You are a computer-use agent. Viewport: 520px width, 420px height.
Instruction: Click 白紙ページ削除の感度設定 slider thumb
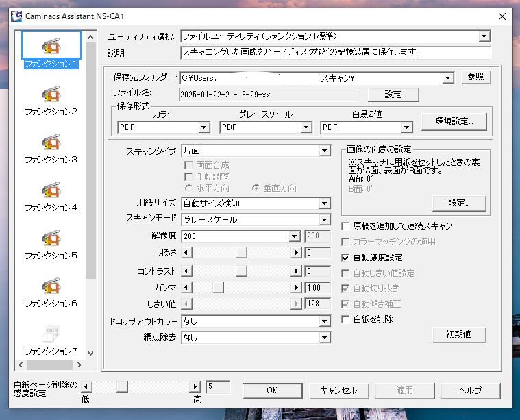click(x=123, y=387)
